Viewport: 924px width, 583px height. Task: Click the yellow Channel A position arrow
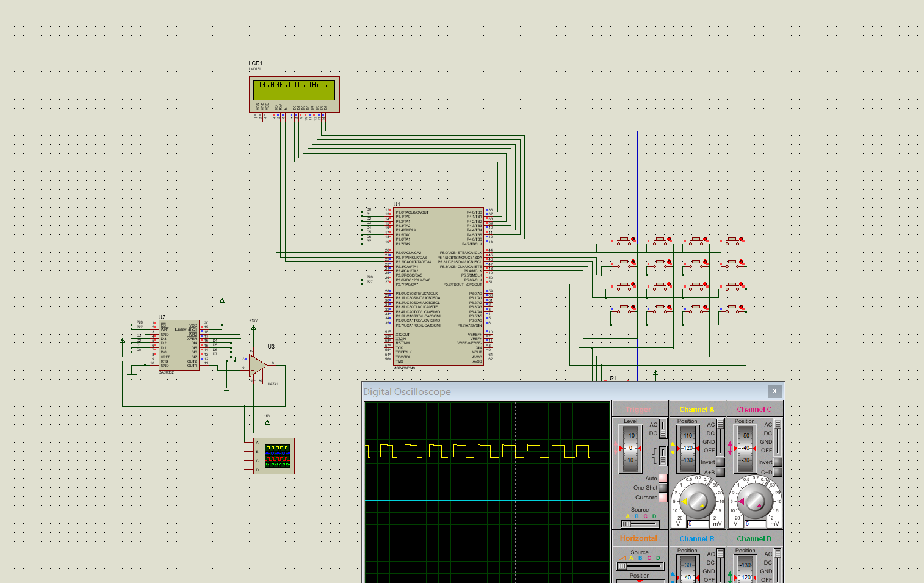click(673, 448)
